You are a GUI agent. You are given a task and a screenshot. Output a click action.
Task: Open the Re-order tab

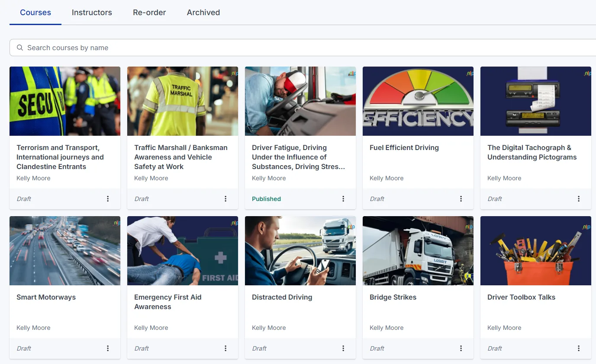pyautogui.click(x=149, y=13)
